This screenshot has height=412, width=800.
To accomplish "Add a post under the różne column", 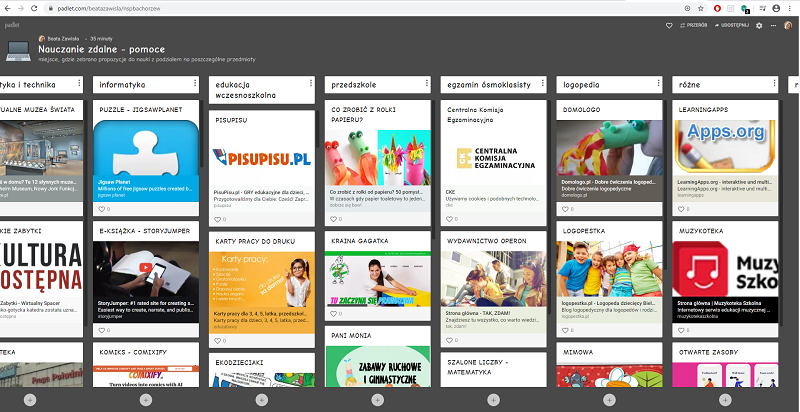I will pyautogui.click(x=725, y=400).
